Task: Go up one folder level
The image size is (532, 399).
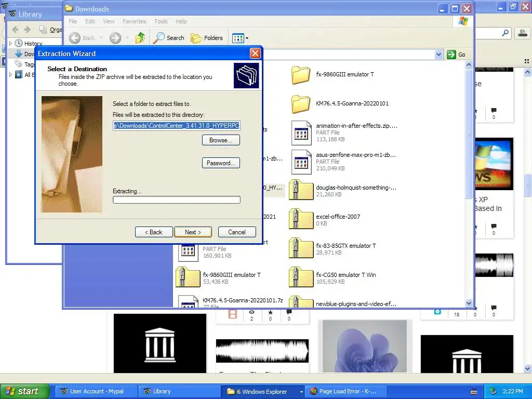Action: [140, 38]
